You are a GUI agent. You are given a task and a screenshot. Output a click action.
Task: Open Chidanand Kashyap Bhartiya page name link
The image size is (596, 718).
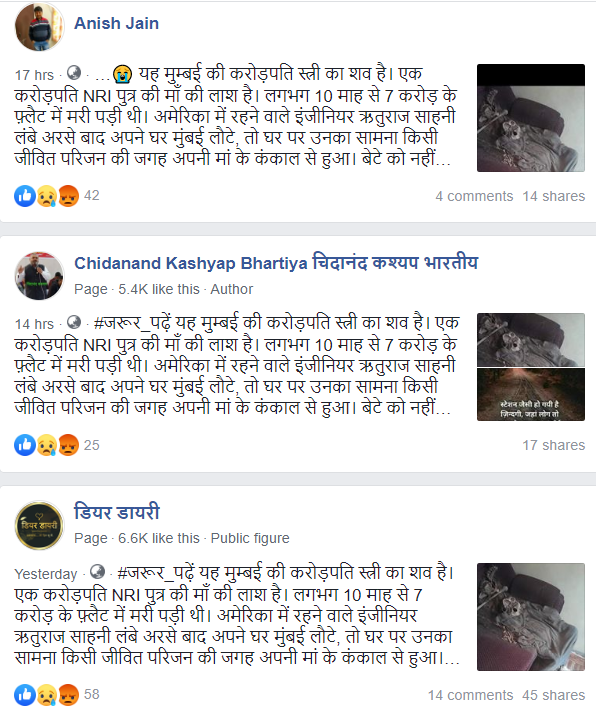coord(276,263)
